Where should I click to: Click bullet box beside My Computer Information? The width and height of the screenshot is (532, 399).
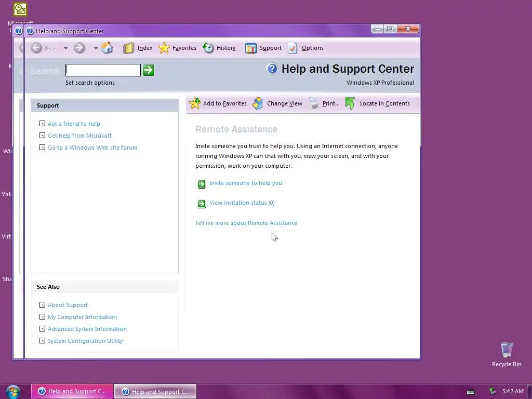42,316
